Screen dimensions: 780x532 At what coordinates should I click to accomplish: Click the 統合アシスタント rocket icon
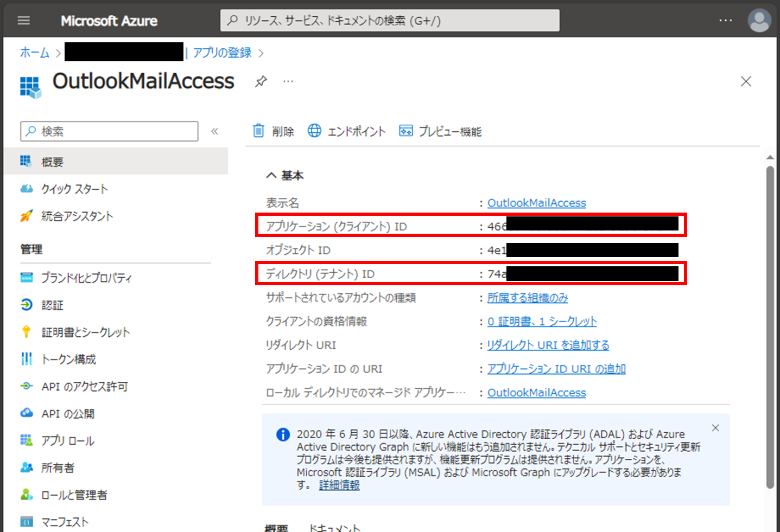click(x=26, y=216)
